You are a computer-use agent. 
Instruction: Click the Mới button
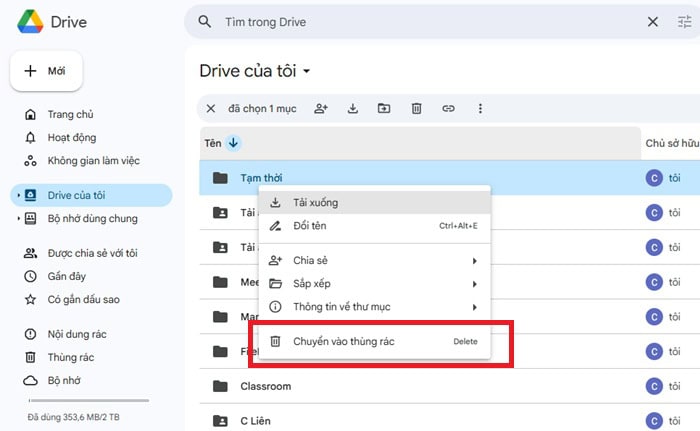coord(46,71)
